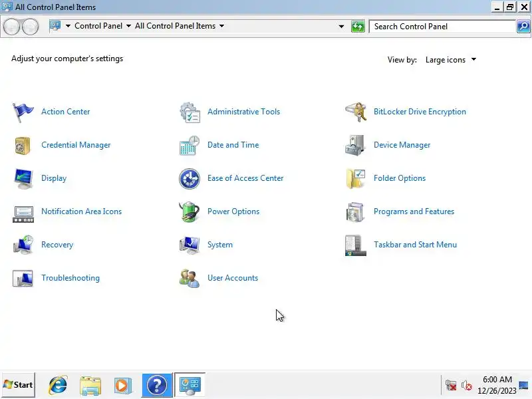
Task: Focus the Search Control Panel field
Action: click(442, 27)
